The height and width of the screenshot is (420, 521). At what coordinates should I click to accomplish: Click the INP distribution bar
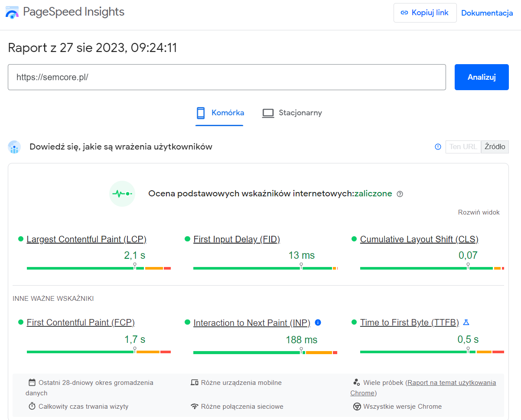pos(265,352)
